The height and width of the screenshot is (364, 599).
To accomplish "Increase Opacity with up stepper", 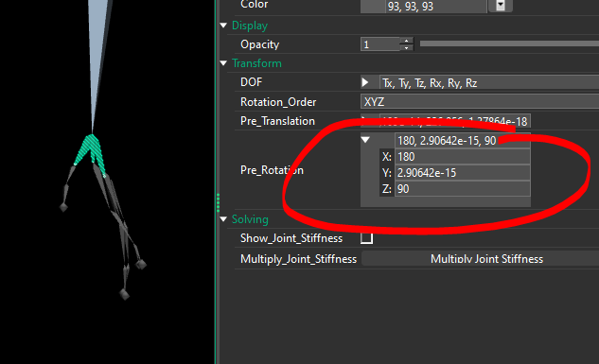I will point(407,41).
